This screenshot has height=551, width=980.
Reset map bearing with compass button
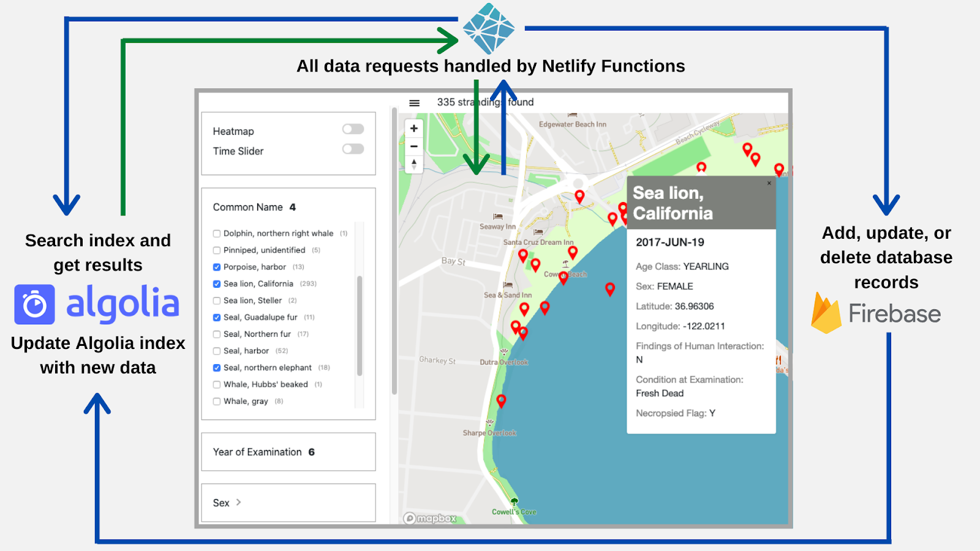(x=414, y=164)
